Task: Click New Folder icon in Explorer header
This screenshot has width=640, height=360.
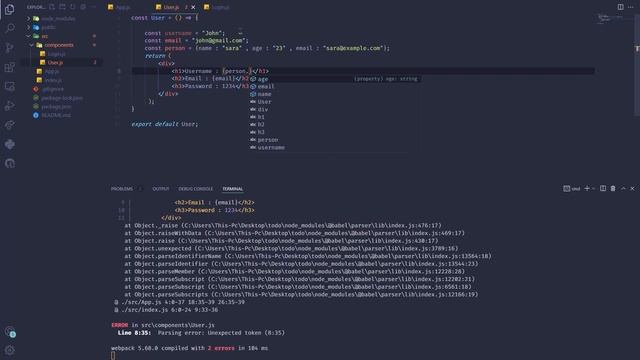Action: (x=62, y=7)
